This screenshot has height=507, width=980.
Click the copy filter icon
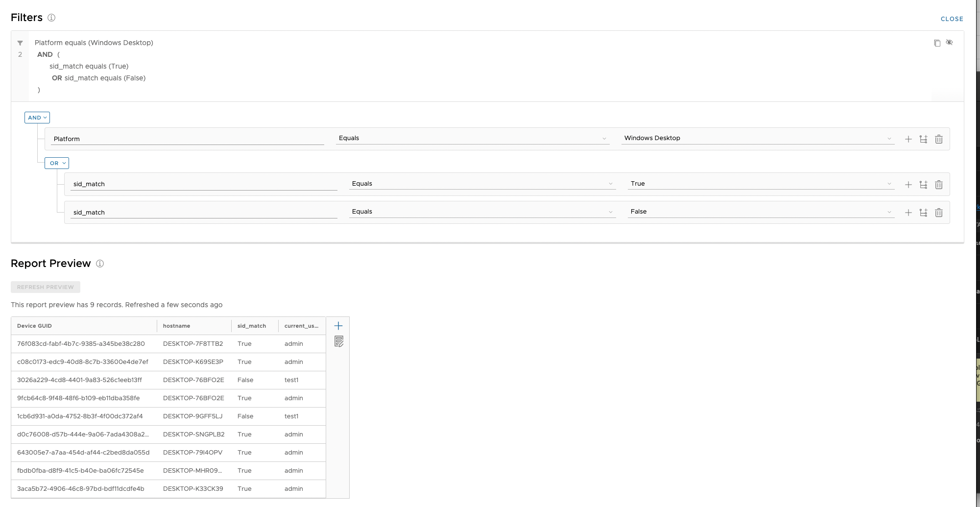point(937,43)
